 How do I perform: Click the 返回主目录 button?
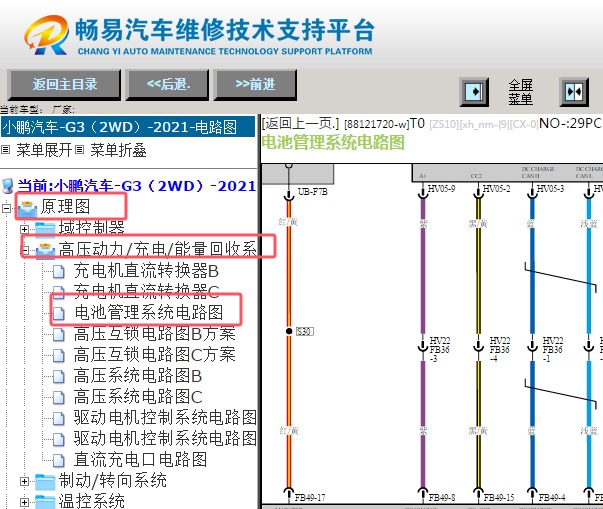coord(64,85)
